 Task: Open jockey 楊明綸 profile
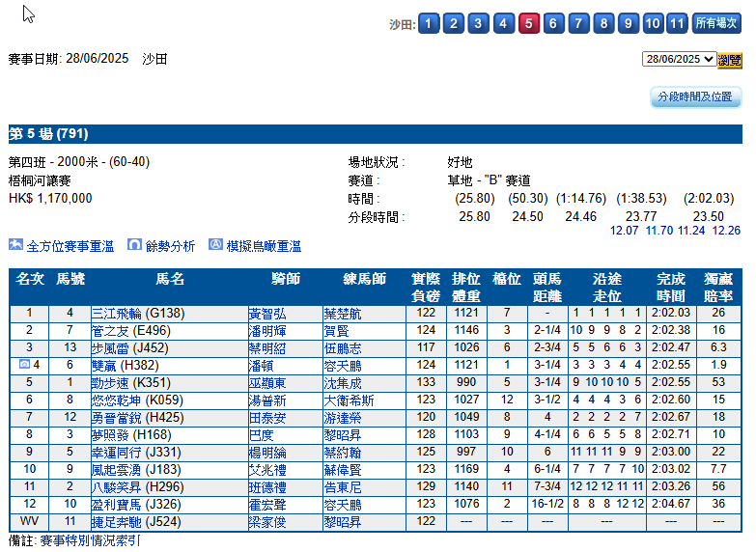click(267, 453)
